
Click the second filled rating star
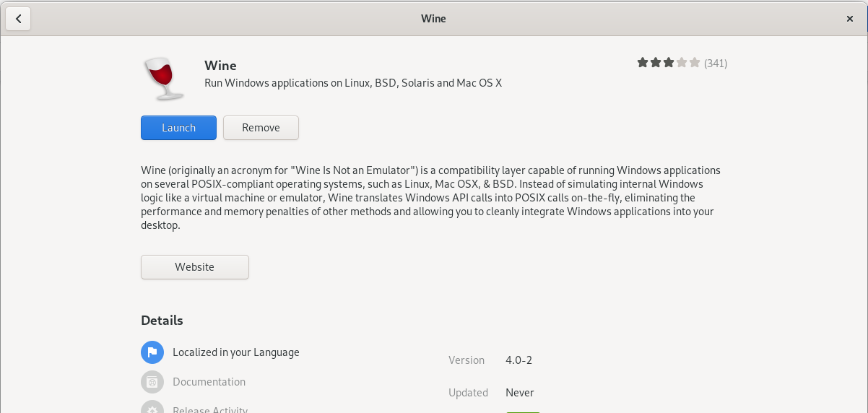point(656,63)
